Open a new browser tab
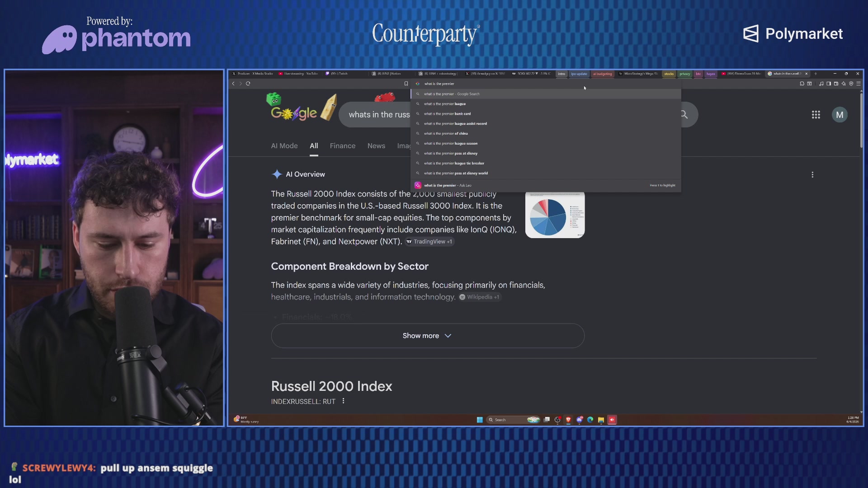868x488 pixels. [816, 74]
